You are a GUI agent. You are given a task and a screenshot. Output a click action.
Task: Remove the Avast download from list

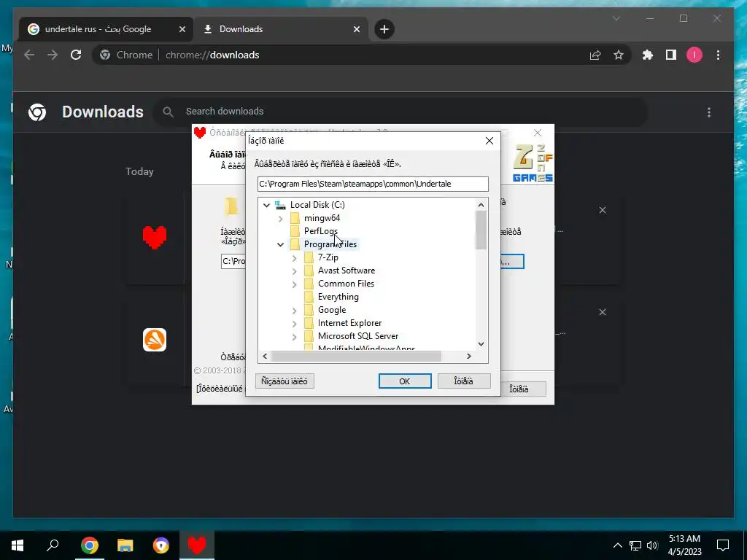click(x=602, y=312)
